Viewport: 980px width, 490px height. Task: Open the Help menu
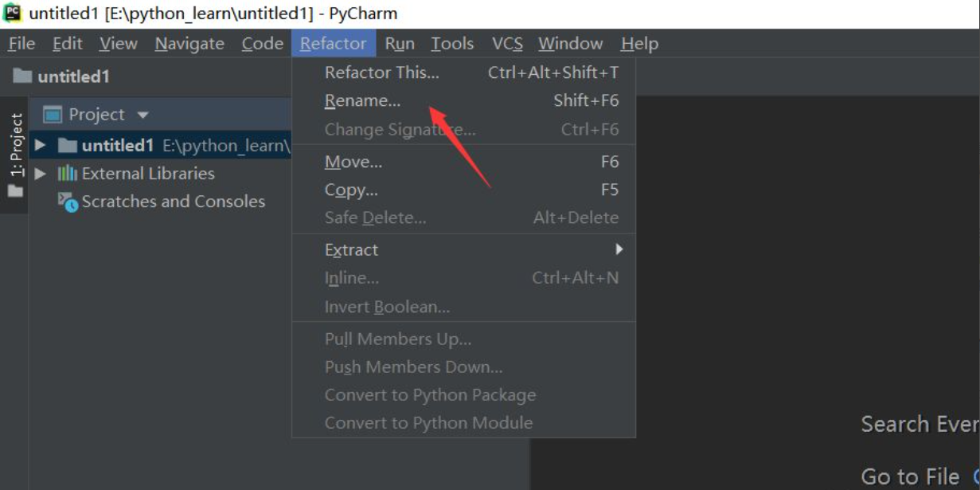(x=638, y=43)
